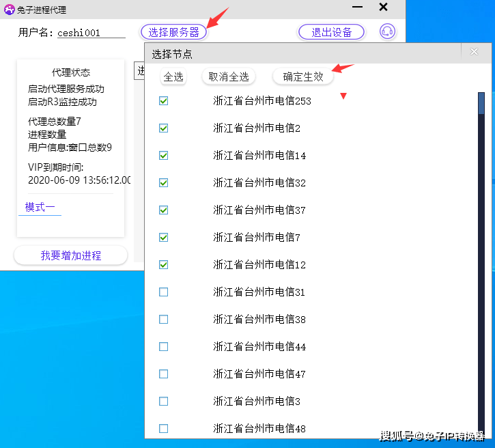Confirm with the 确定生效 button
495x448 pixels.
[303, 76]
